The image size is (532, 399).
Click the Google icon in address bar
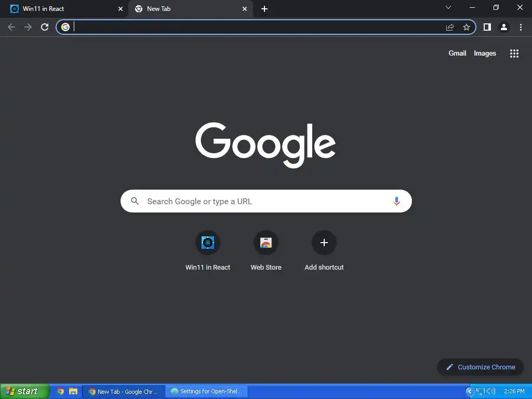(x=65, y=27)
